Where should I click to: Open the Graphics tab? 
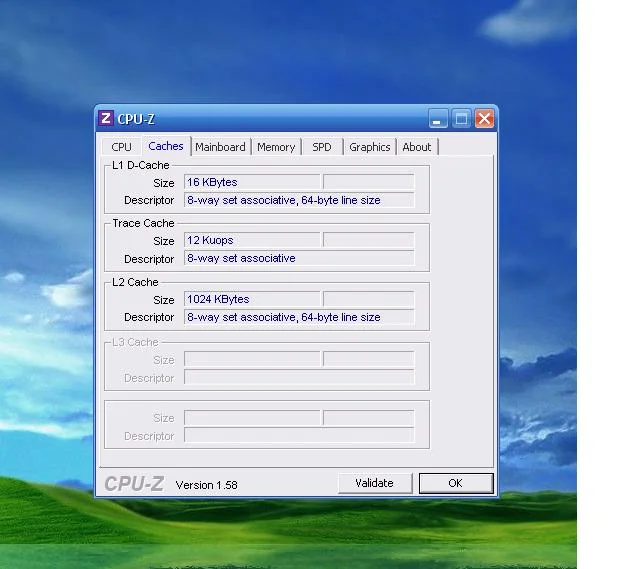(x=370, y=147)
